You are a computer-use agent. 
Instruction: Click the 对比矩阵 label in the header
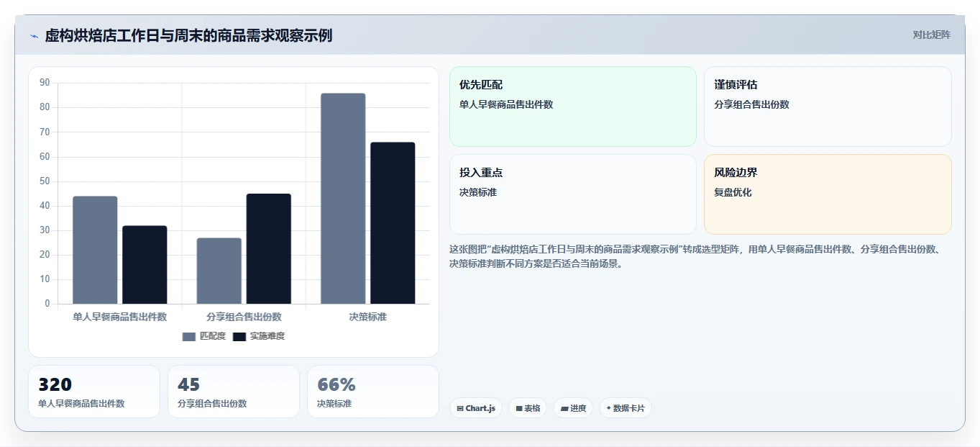(x=931, y=35)
